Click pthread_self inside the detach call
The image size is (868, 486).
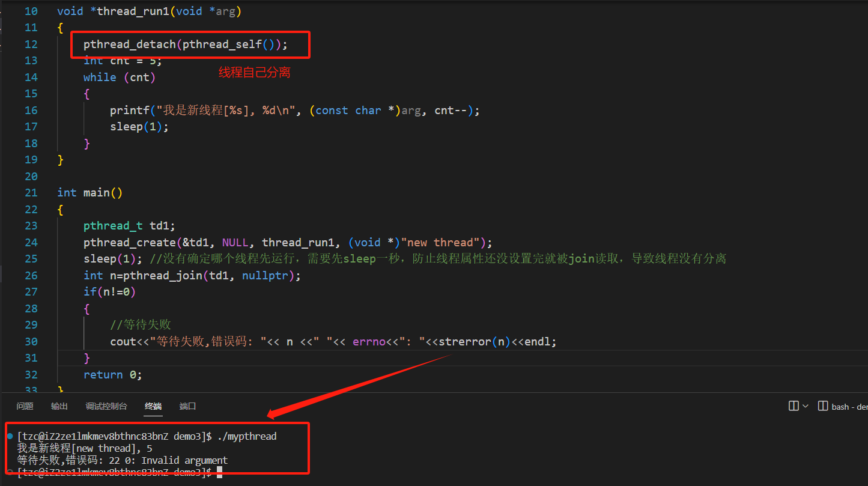coord(222,44)
